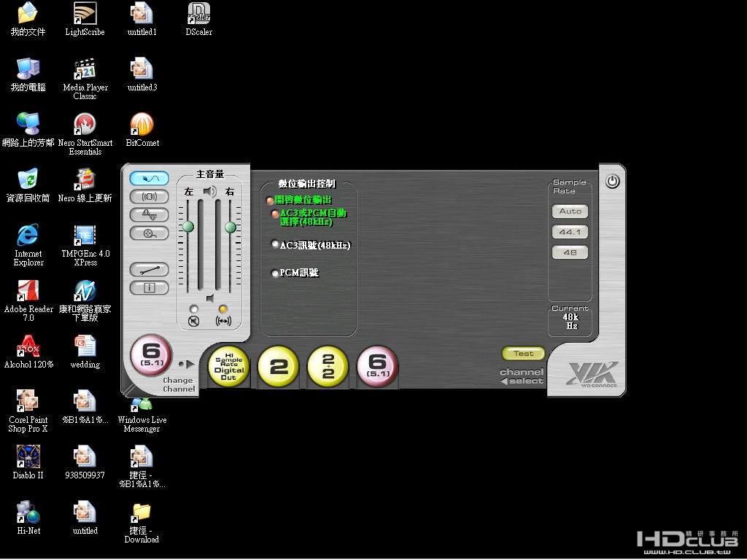747x560 pixels.
Task: Click the Test button
Action: [523, 354]
